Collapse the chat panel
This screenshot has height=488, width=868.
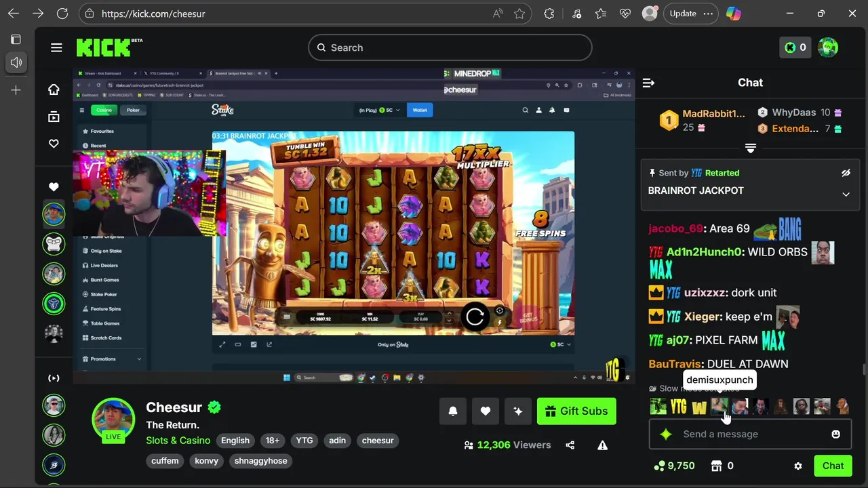[x=648, y=83]
